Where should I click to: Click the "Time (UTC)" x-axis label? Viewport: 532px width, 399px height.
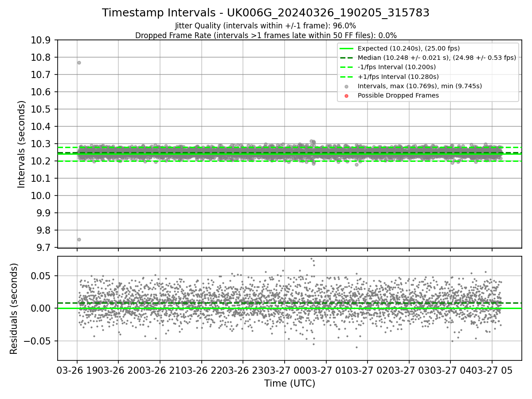click(289, 383)
